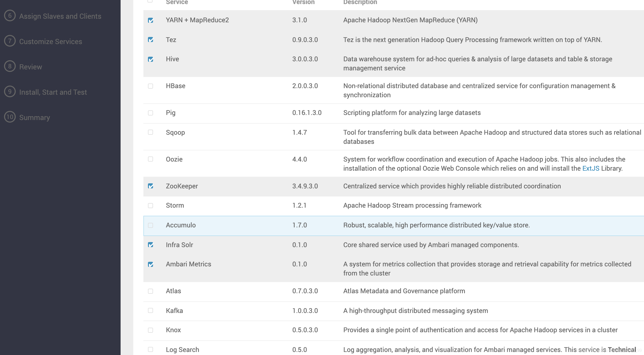Tick the Oozie service checkbox

(x=150, y=159)
